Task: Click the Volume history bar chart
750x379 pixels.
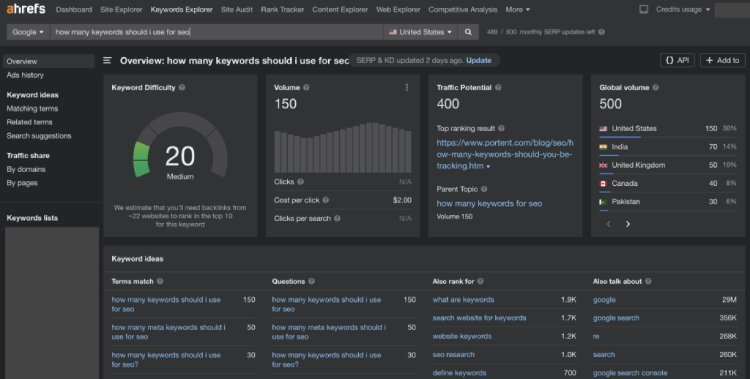Action: (342, 148)
